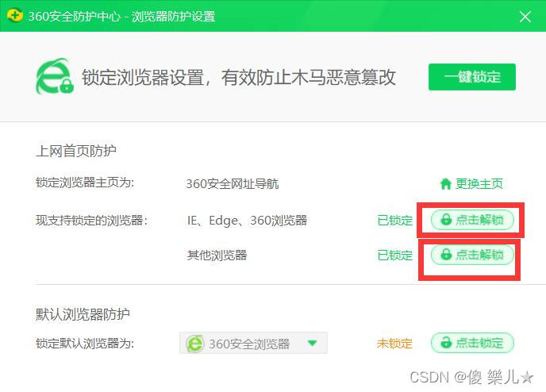Viewport: 546px width, 392px height.
Task: Click the header text 锁定浏览器设置,有效防止木马恶意篡改
Action: point(239,77)
